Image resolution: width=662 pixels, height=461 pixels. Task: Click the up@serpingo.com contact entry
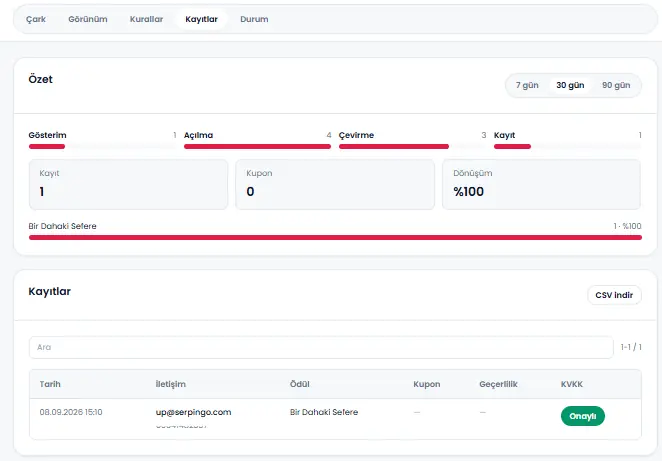click(x=193, y=412)
